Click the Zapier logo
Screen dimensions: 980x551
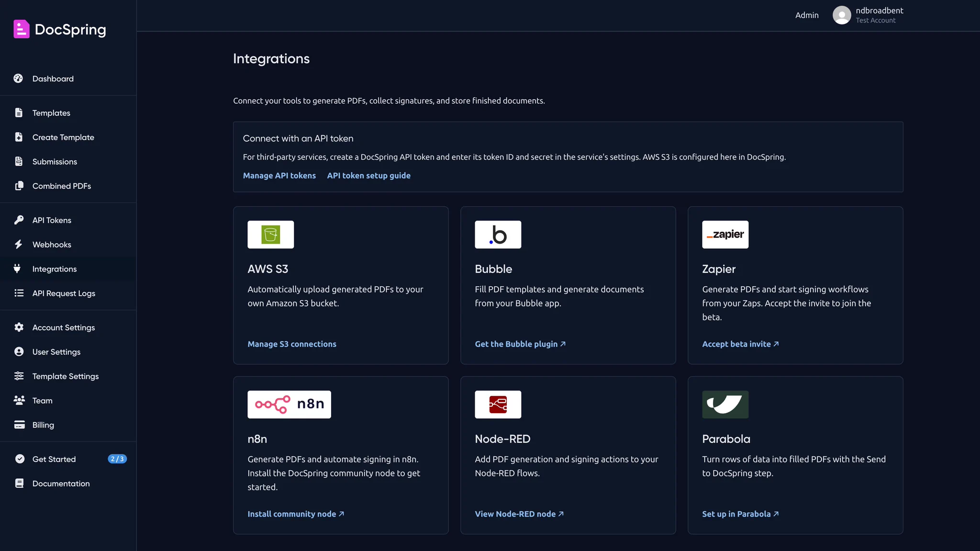pos(725,235)
